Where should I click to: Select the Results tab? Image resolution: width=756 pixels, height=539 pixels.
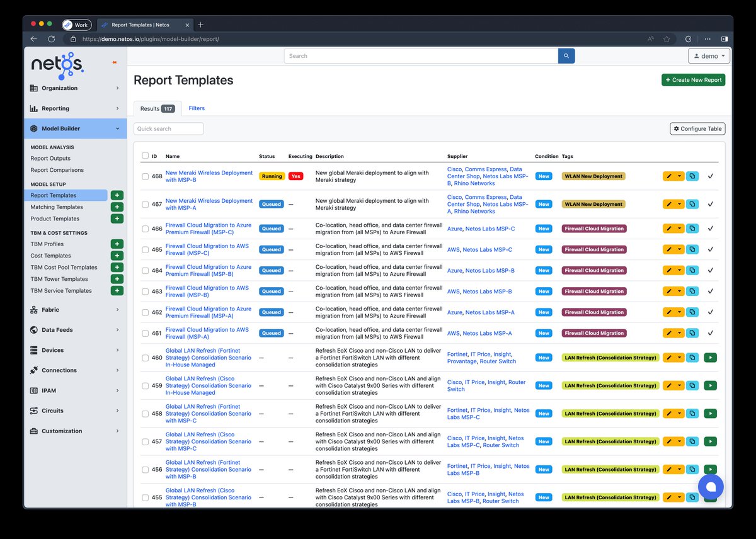click(x=157, y=108)
